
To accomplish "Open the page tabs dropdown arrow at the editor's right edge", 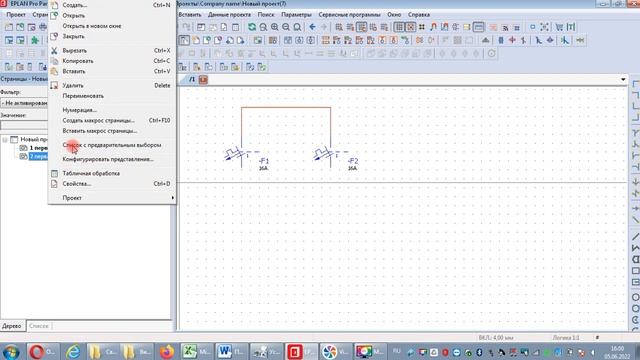I will click(623, 80).
